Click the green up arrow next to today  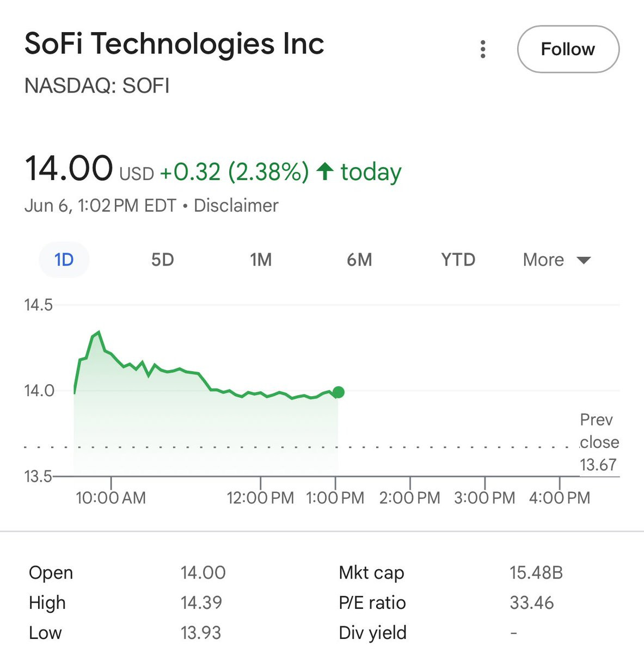tap(325, 171)
